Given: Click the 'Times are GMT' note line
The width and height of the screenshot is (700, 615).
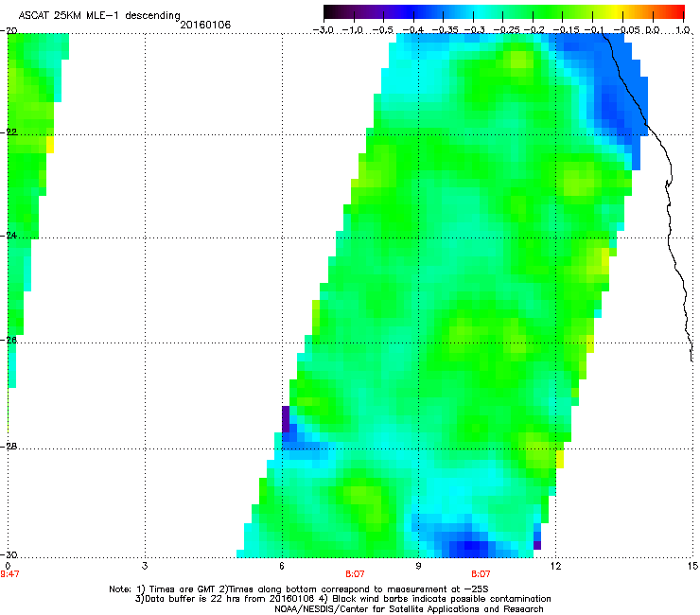Looking at the screenshot, I should pos(299,589).
